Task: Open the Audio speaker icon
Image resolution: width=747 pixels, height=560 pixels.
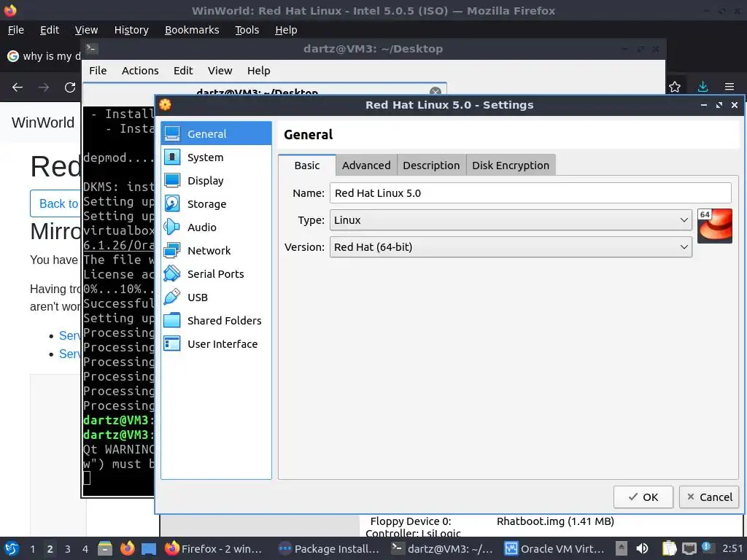Action: coord(172,227)
